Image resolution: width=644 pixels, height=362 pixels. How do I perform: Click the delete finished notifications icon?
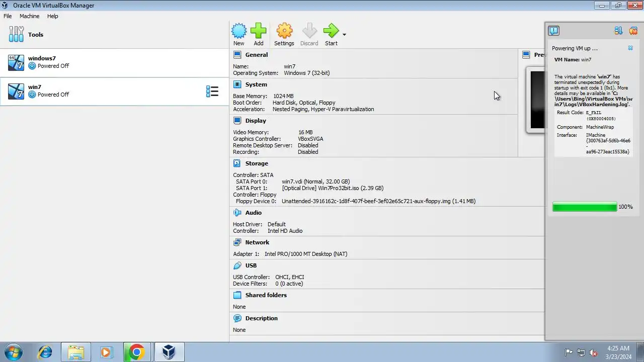pos(633,31)
